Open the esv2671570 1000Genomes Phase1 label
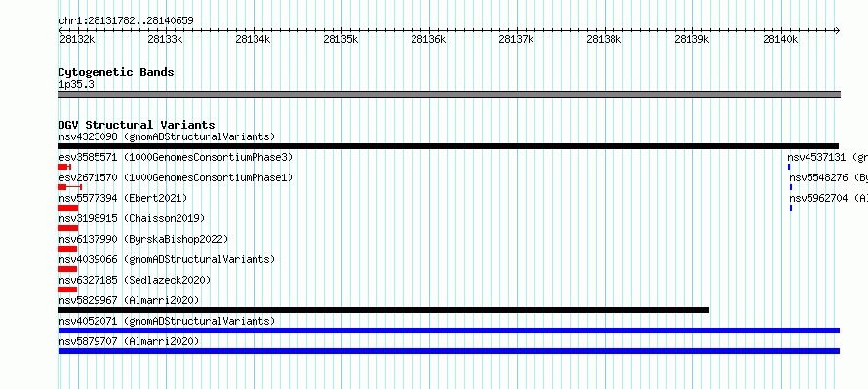The image size is (868, 389). click(x=176, y=177)
